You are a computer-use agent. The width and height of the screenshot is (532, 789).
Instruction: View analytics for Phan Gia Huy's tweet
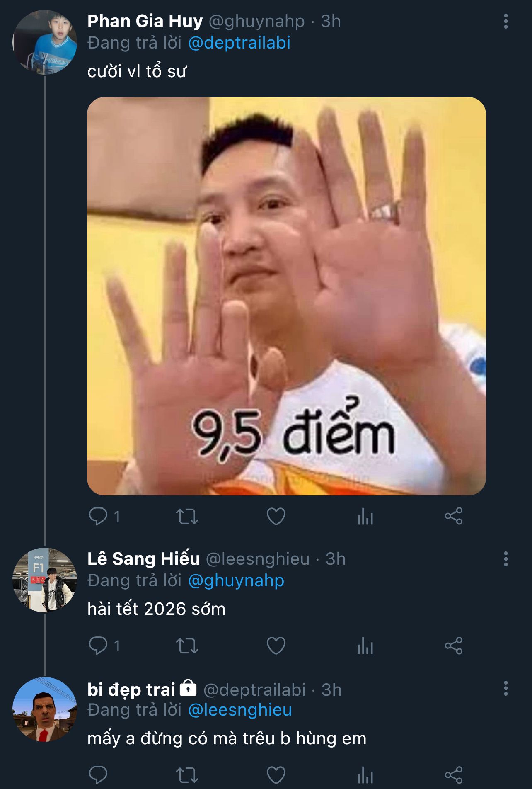coord(365,517)
